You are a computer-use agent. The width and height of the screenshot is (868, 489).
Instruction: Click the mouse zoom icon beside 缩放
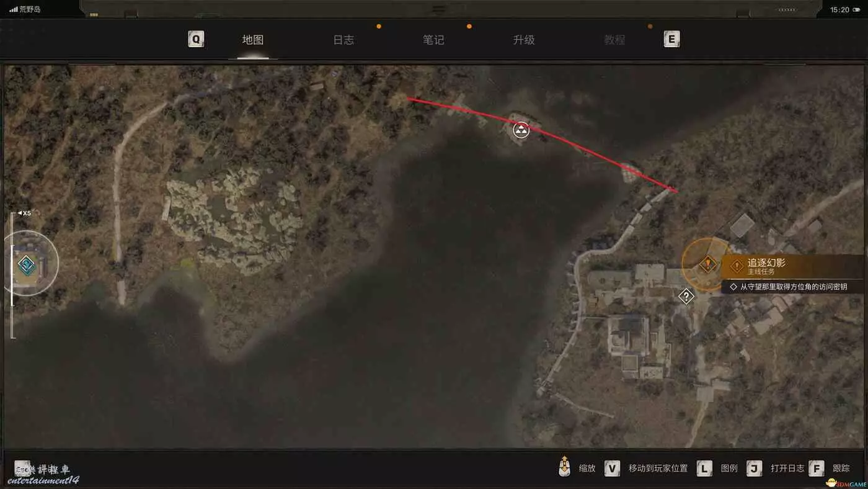(564, 467)
